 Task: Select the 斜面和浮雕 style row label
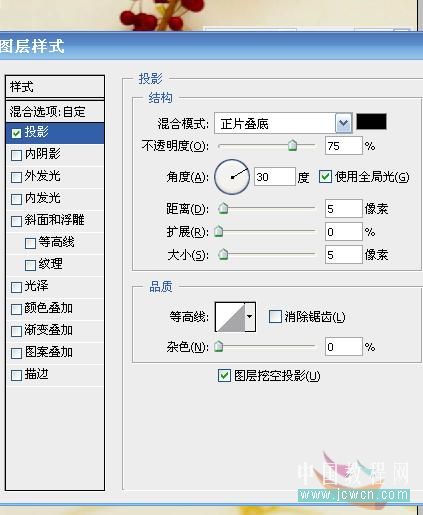55,220
